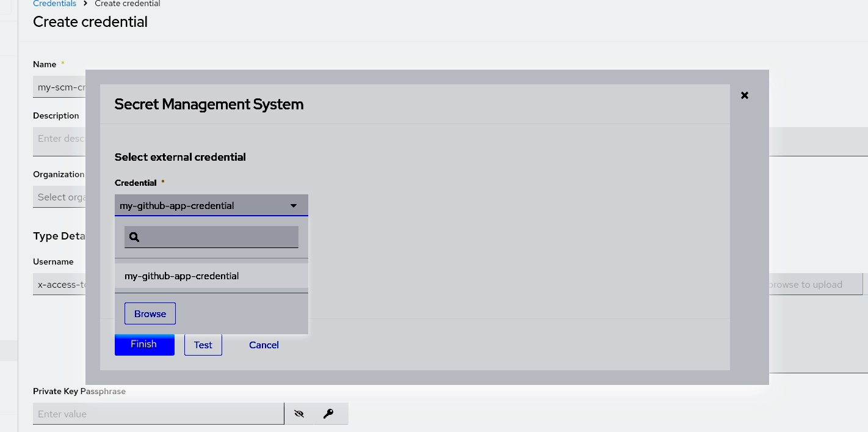The height and width of the screenshot is (432, 868).
Task: Cancel the external credential selection
Action: 264,345
